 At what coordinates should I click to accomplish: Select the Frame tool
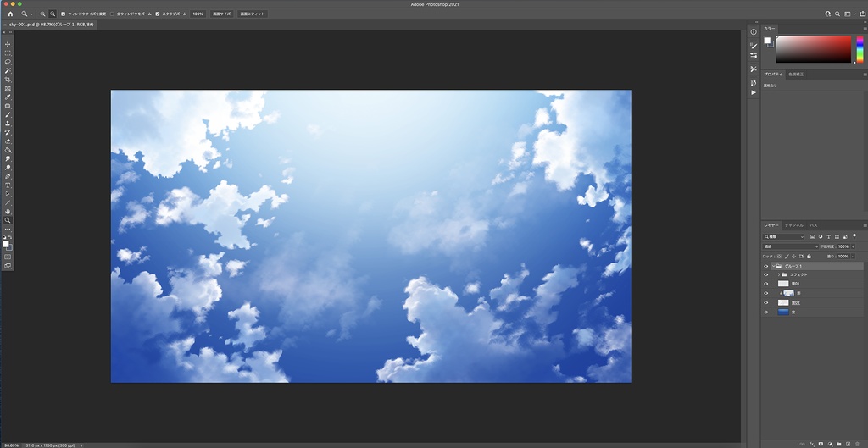pos(8,88)
